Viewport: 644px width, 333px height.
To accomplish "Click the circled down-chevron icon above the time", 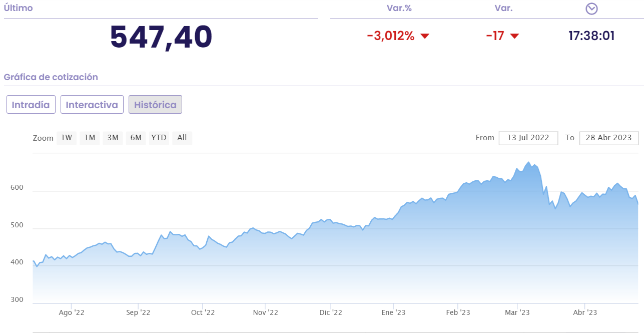I will [591, 9].
